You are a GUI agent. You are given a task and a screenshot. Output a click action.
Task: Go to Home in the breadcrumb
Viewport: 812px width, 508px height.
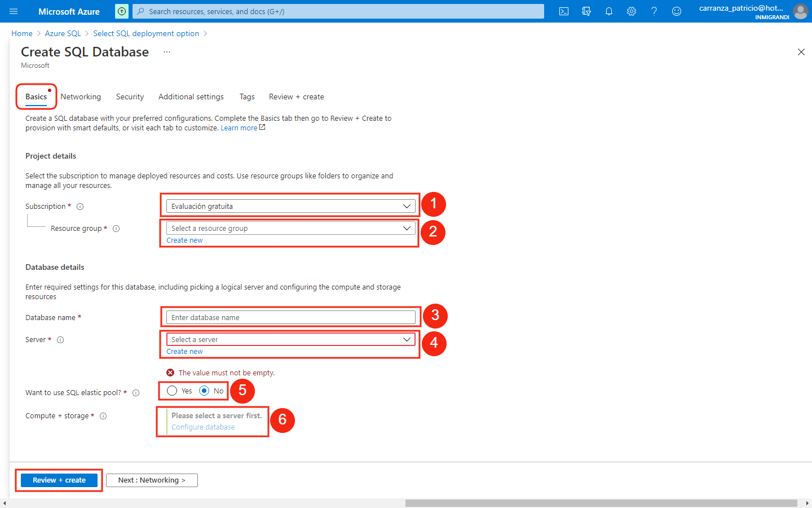pyautogui.click(x=22, y=34)
